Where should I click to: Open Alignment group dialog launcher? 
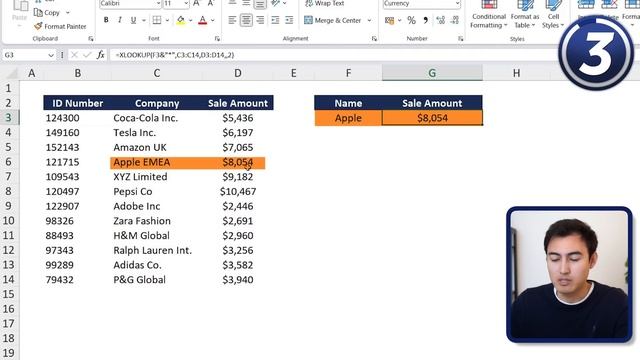tap(374, 39)
